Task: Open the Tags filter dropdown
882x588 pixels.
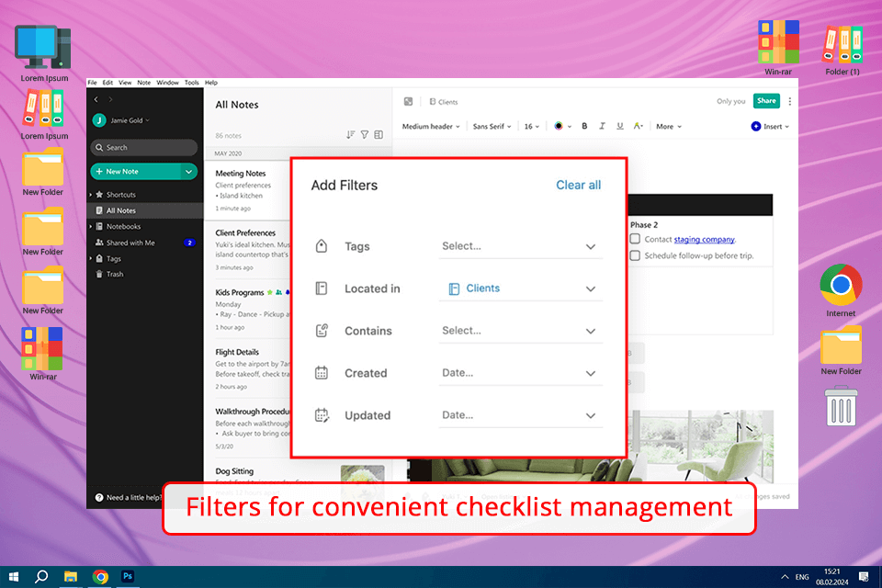Action: 520,246
